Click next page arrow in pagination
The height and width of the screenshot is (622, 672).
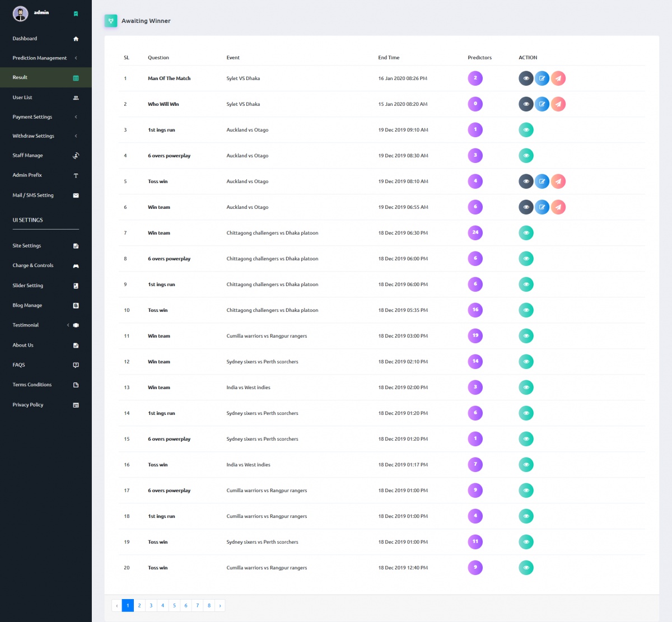(x=220, y=605)
